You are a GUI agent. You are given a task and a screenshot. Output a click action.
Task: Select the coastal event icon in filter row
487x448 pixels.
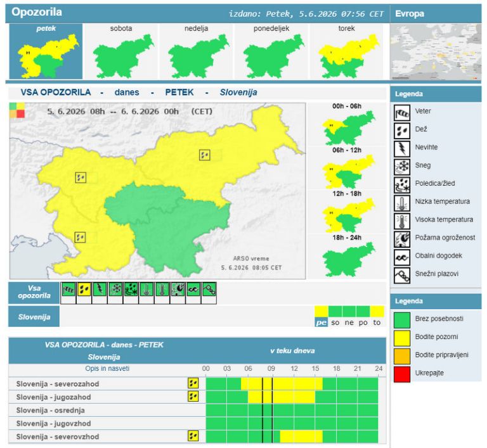(x=193, y=290)
